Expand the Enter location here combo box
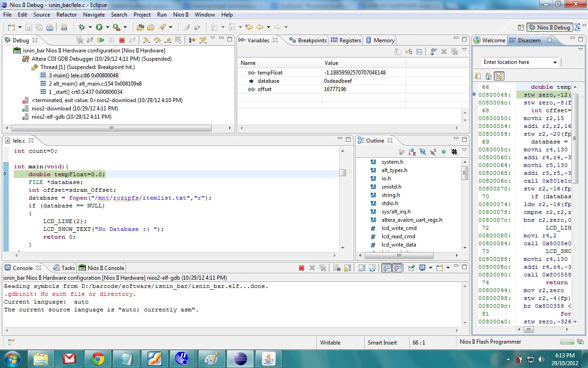The width and height of the screenshot is (588, 368). 555,63
